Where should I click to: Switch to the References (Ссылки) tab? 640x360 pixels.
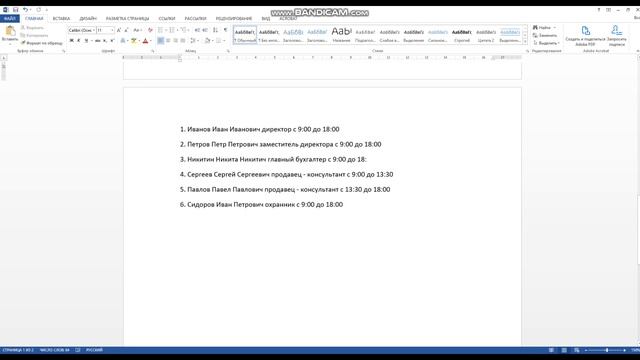(x=167, y=19)
